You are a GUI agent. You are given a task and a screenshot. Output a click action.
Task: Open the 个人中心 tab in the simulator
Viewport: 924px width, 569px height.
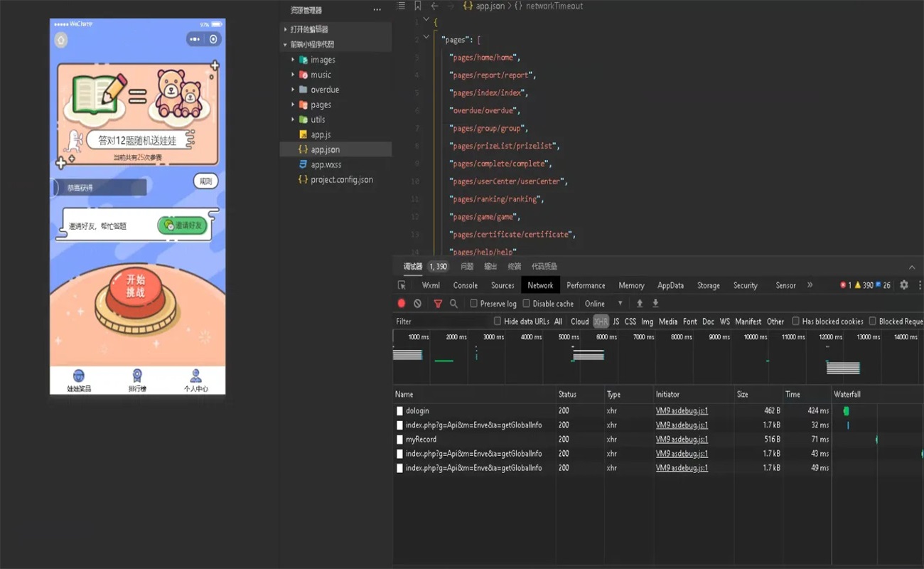pyautogui.click(x=195, y=381)
